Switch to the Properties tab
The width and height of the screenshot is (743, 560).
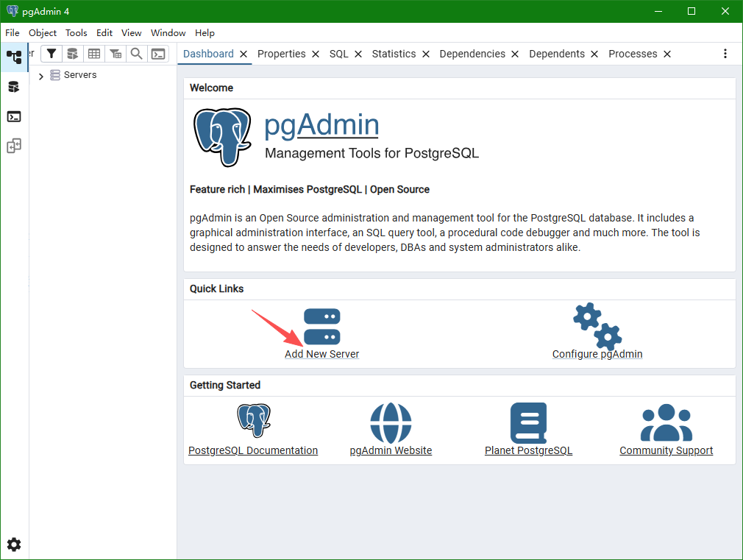(282, 54)
